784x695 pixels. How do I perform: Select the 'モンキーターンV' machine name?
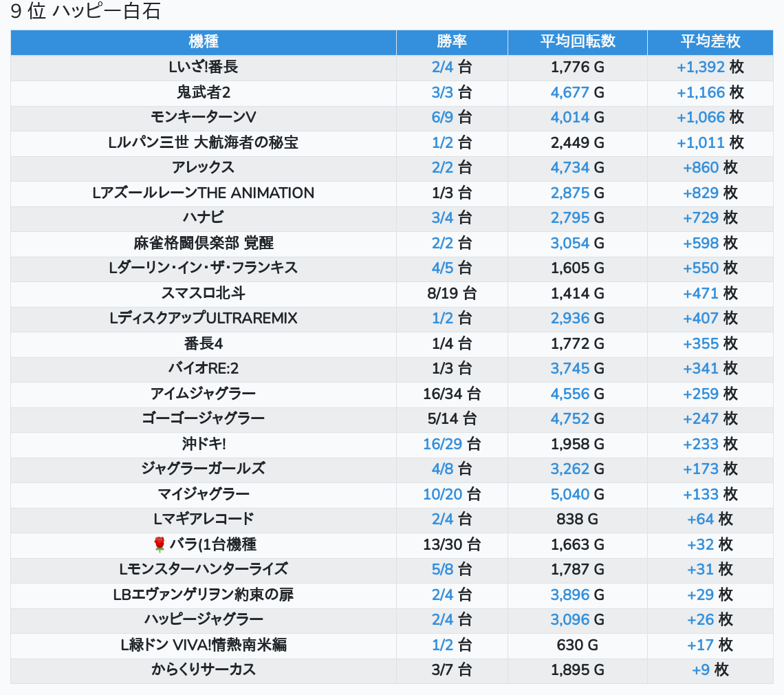(204, 118)
